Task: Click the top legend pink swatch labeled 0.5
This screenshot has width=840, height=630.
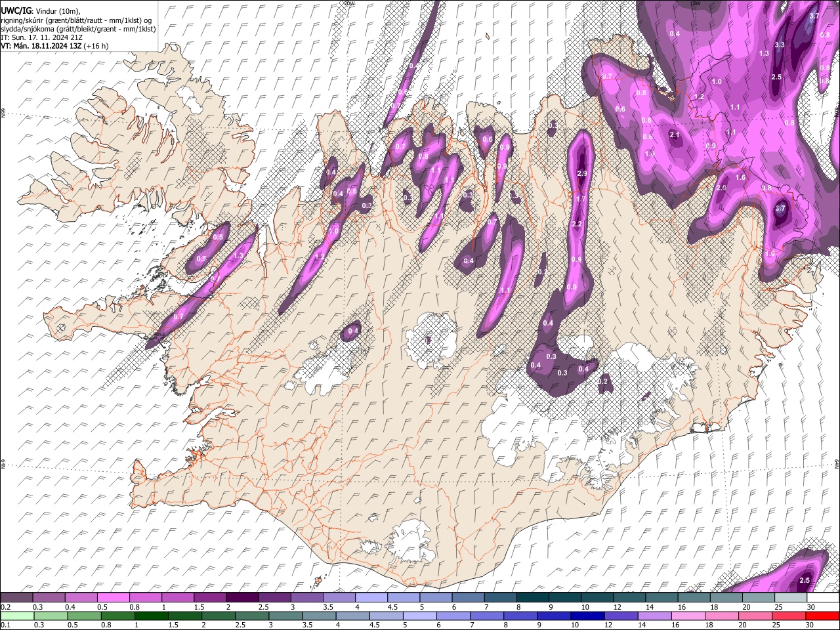Action: click(114, 598)
